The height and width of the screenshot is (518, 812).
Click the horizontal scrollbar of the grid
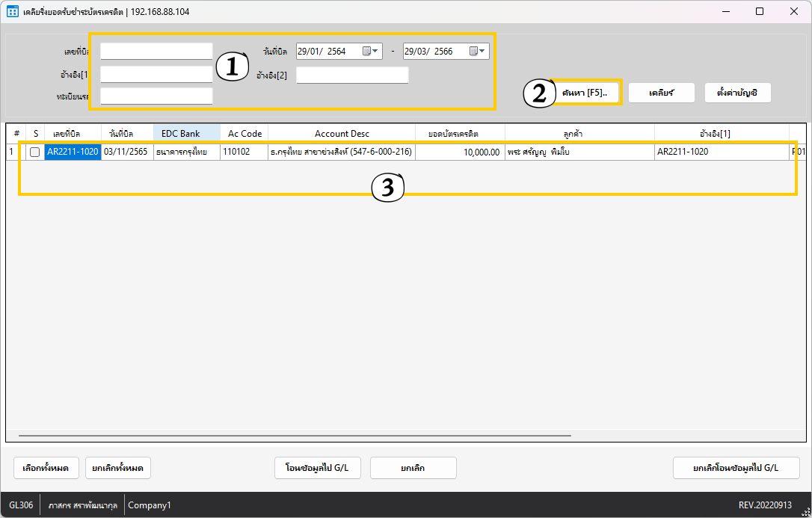tap(295, 434)
